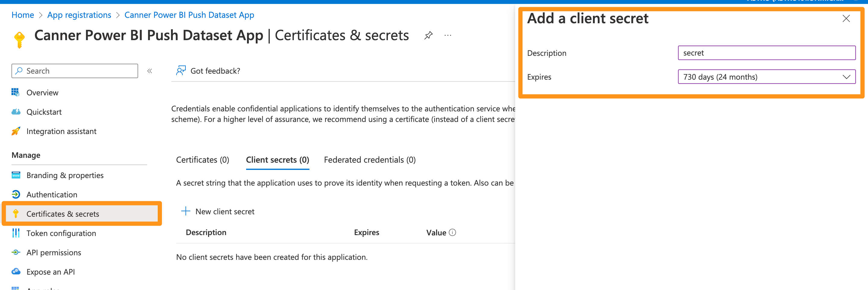Click the Overview grid icon in sidebar
This screenshot has height=290, width=868.
tap(15, 92)
